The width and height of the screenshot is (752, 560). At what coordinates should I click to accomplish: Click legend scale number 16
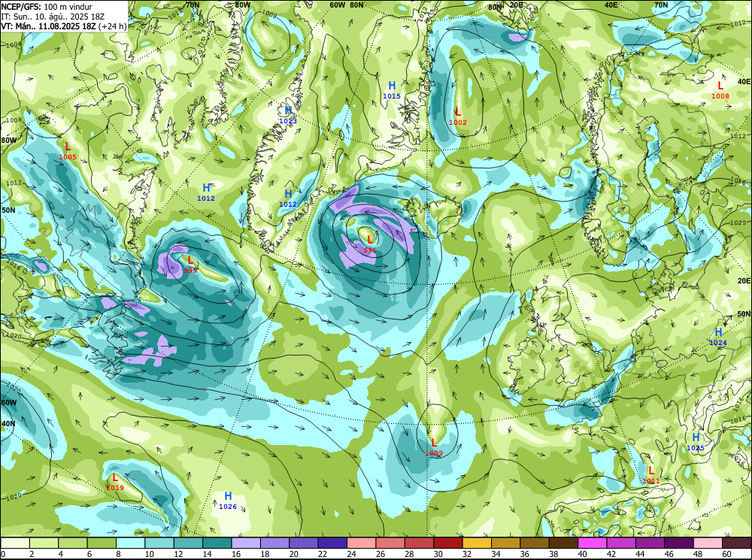(x=236, y=554)
